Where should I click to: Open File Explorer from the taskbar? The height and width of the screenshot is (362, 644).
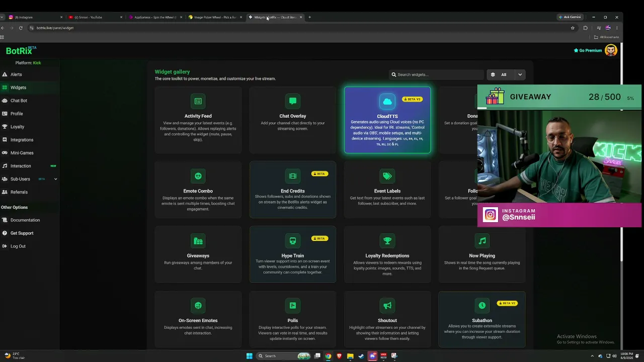tap(350, 356)
